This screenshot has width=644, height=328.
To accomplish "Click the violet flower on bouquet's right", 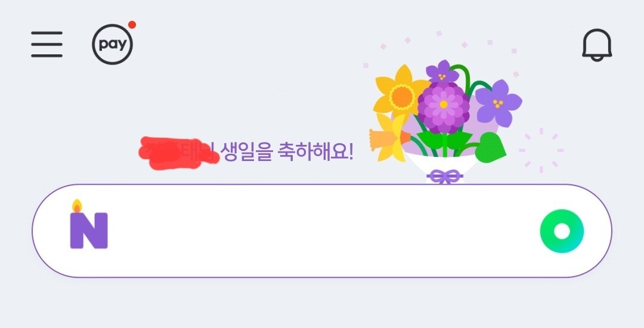I will coord(498,103).
